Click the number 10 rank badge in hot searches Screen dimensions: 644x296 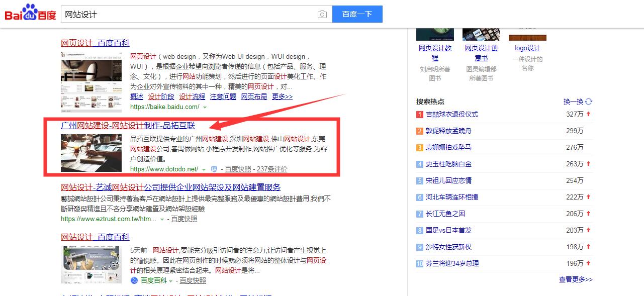tap(420, 264)
